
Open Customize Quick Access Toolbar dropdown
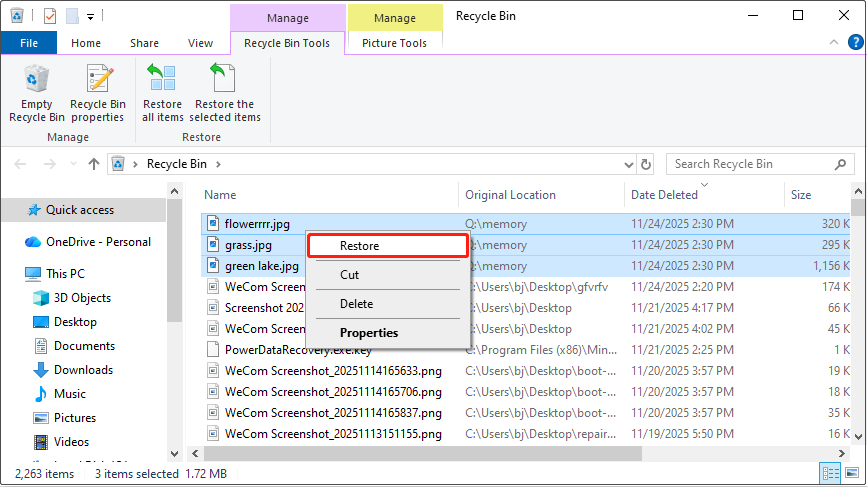(x=90, y=17)
